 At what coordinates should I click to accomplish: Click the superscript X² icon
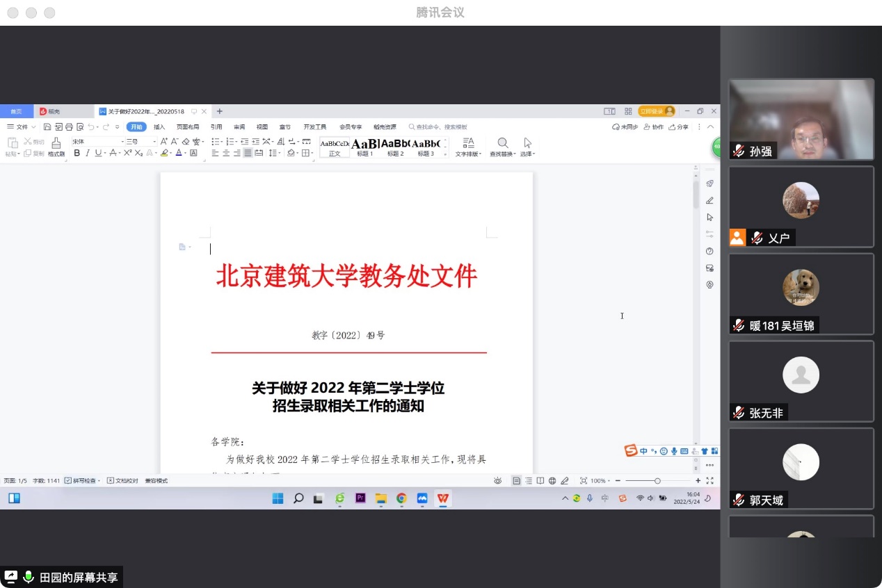pyautogui.click(x=127, y=153)
